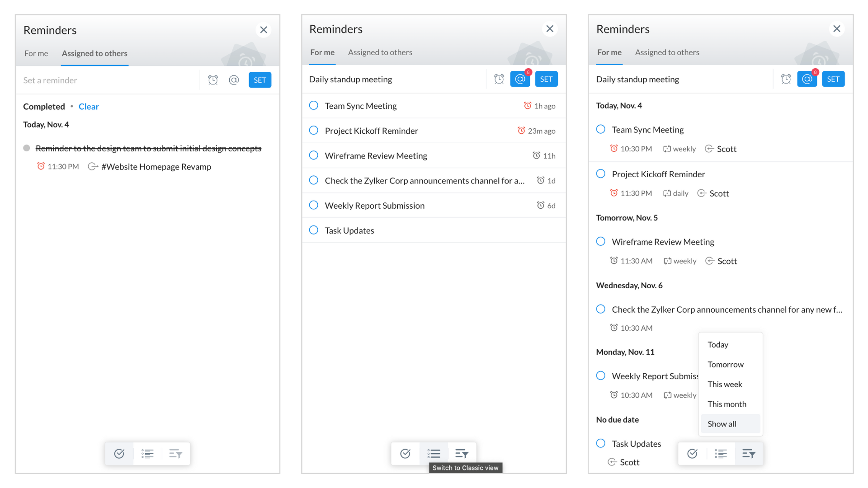
Task: Click detailed list view icon, right panel toolbar
Action: 721,453
